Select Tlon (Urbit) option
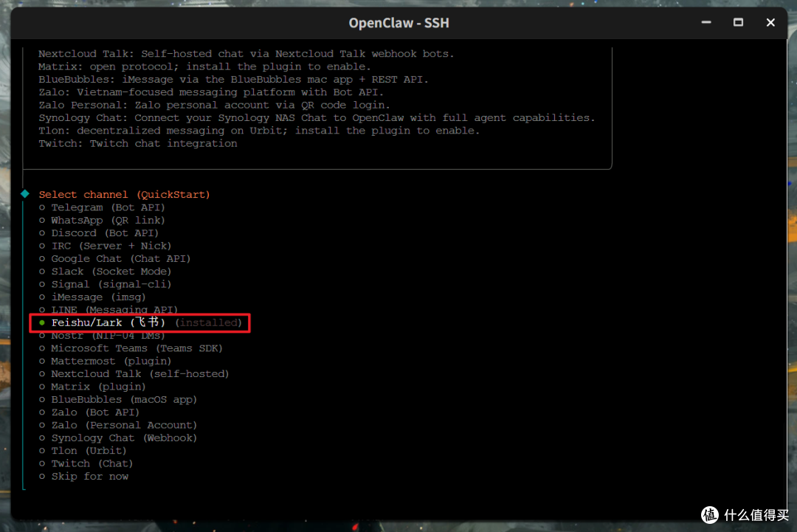The image size is (797, 532). 83,451
